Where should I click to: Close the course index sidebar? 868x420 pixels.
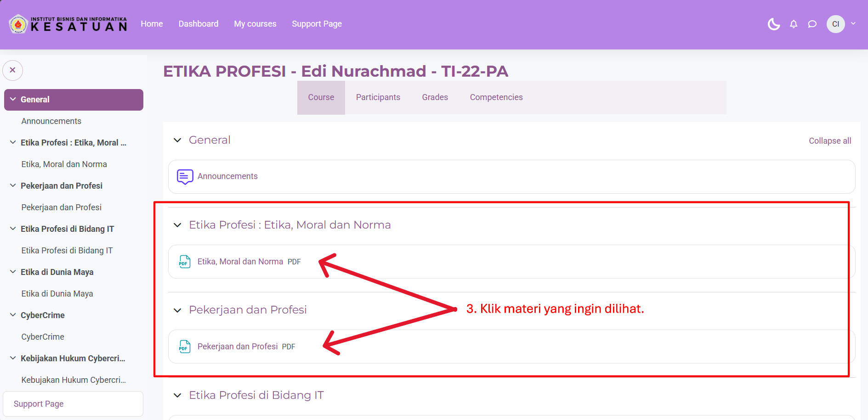13,70
